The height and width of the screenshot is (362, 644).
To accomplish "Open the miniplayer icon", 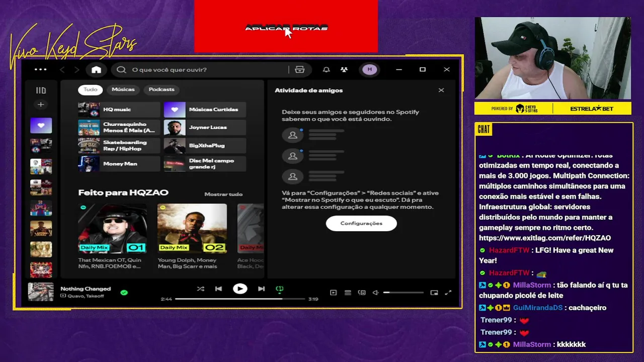I will [x=434, y=293].
